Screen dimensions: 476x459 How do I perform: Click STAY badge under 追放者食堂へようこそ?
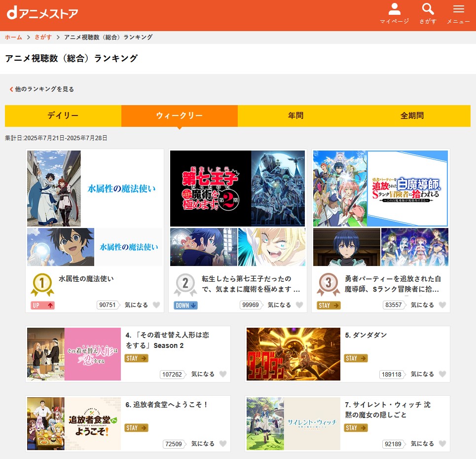coord(136,428)
